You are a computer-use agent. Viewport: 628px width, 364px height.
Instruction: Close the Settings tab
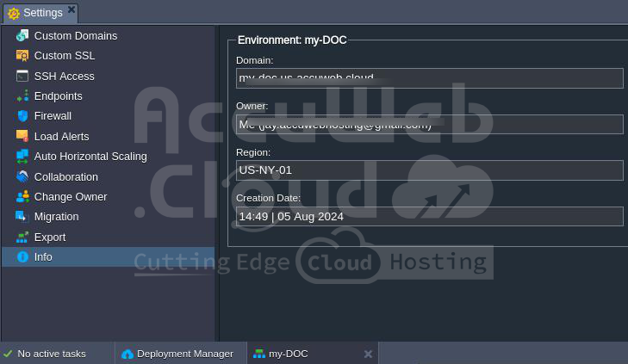coord(72,9)
